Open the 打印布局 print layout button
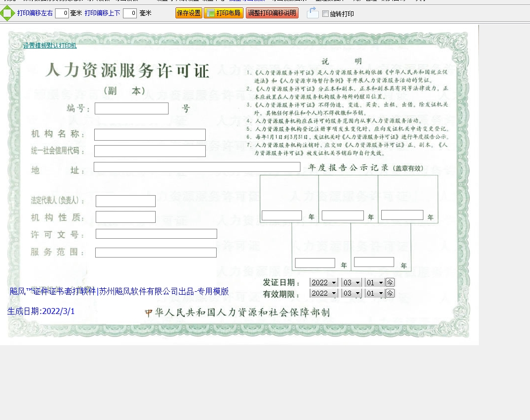 tap(224, 13)
